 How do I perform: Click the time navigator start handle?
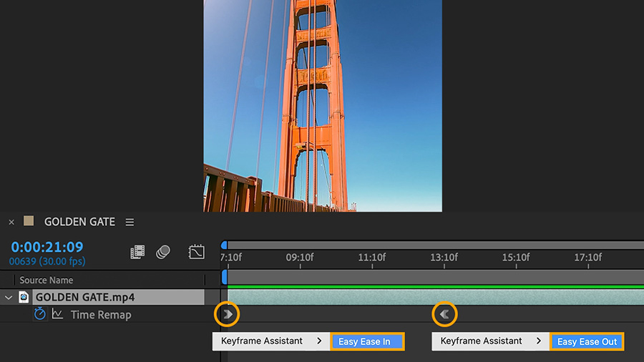[x=224, y=245]
